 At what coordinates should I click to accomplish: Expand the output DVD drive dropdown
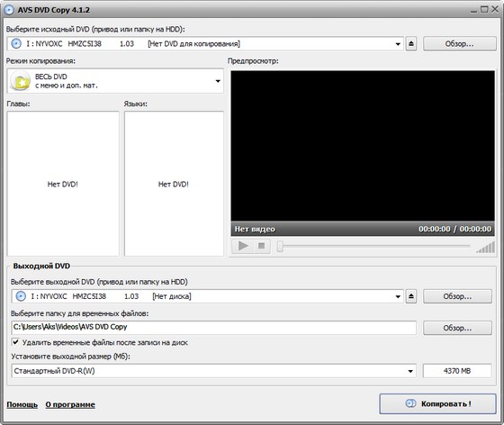pyautogui.click(x=398, y=296)
